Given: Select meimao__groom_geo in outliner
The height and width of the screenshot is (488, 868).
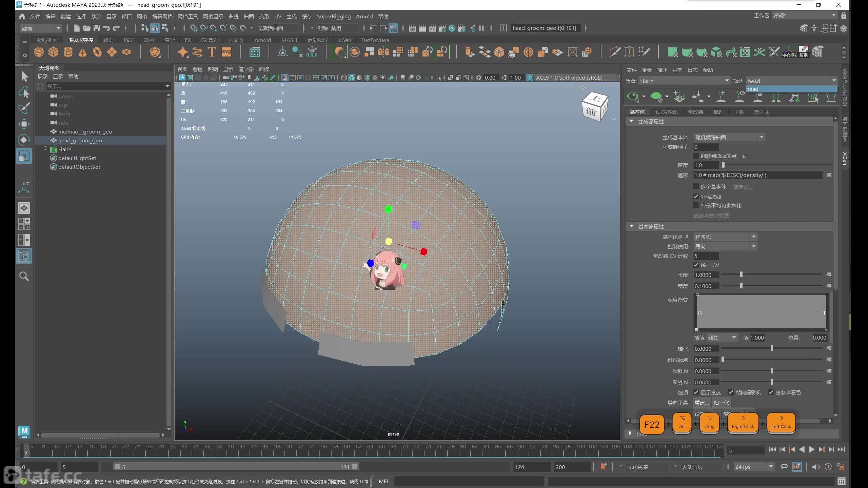Looking at the screenshot, I should 85,131.
